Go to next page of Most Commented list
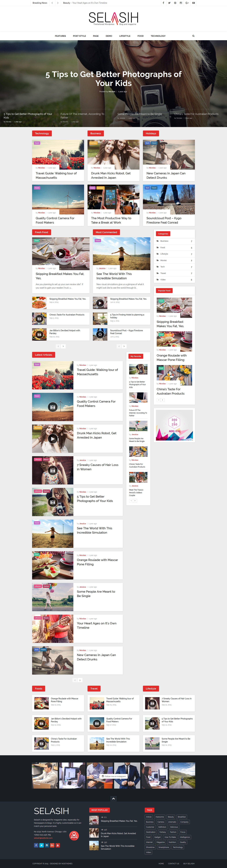227x868 pixels. tap(124, 346)
